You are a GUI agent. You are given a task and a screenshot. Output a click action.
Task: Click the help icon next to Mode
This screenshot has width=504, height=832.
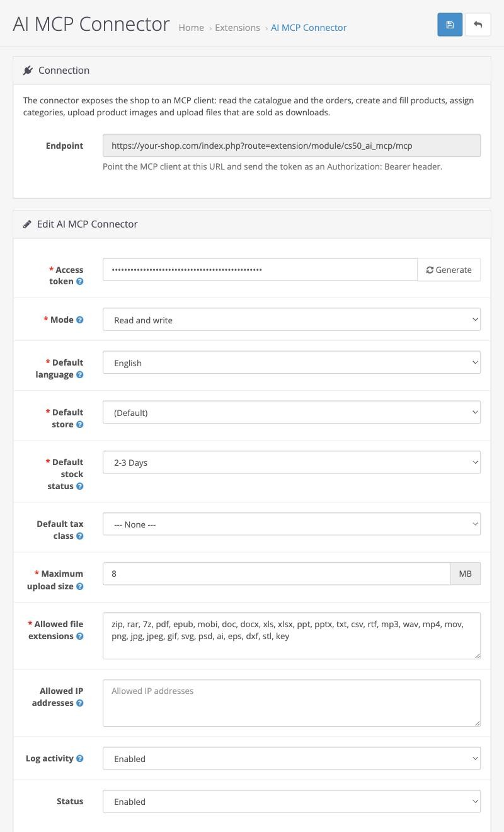pos(80,320)
